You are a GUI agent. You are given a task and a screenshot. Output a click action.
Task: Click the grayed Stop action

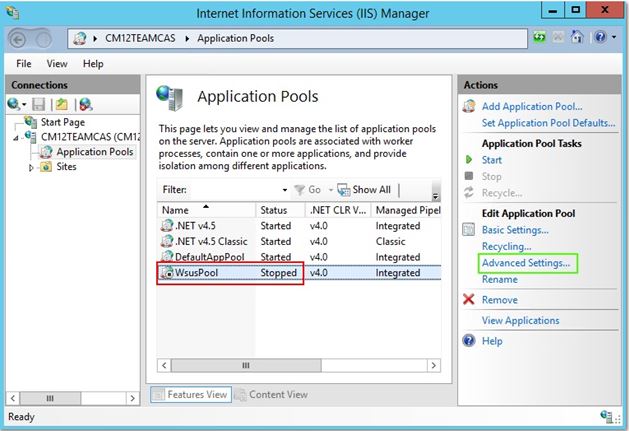click(491, 177)
